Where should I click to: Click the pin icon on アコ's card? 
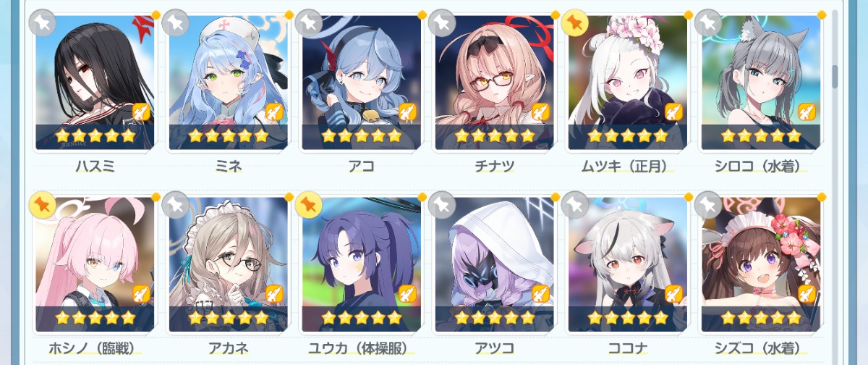click(308, 23)
